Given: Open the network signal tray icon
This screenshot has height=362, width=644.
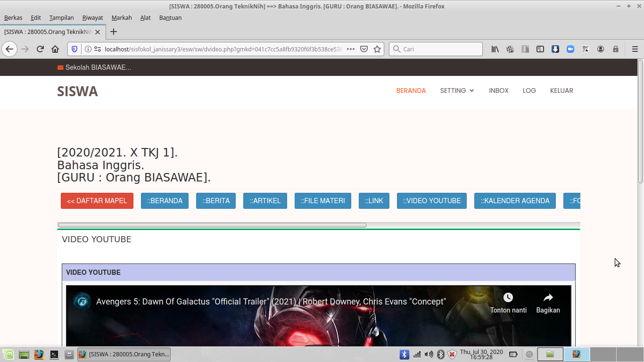Looking at the screenshot, I should tap(417, 354).
